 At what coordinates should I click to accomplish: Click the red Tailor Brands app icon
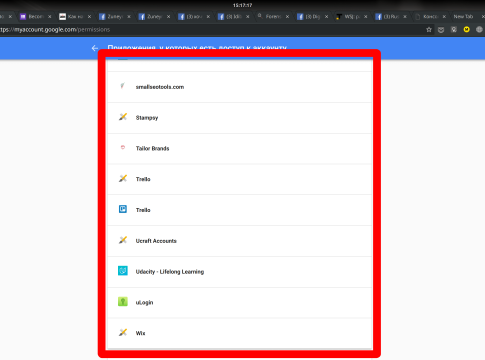click(123, 148)
